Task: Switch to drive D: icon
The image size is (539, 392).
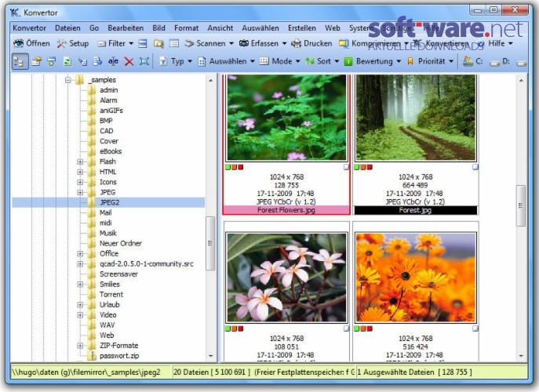Action: (494, 62)
